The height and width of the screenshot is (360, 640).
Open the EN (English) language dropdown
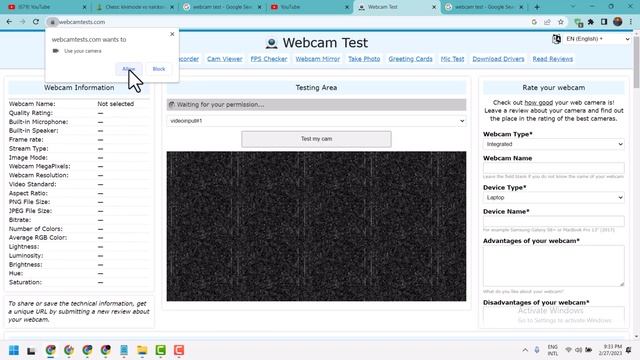click(598, 39)
